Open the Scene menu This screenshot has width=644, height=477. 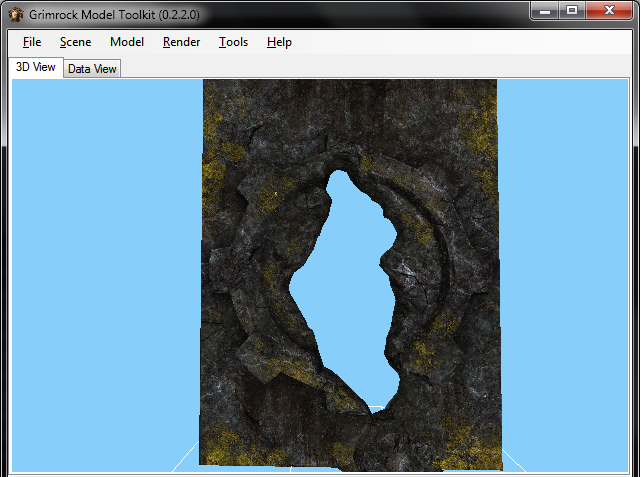[x=76, y=42]
